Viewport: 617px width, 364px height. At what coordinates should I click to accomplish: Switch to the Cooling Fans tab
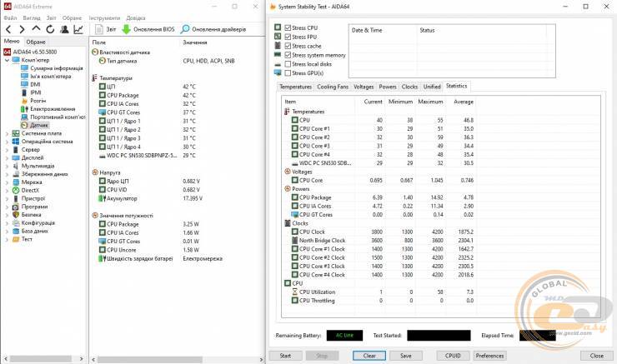[x=333, y=87]
